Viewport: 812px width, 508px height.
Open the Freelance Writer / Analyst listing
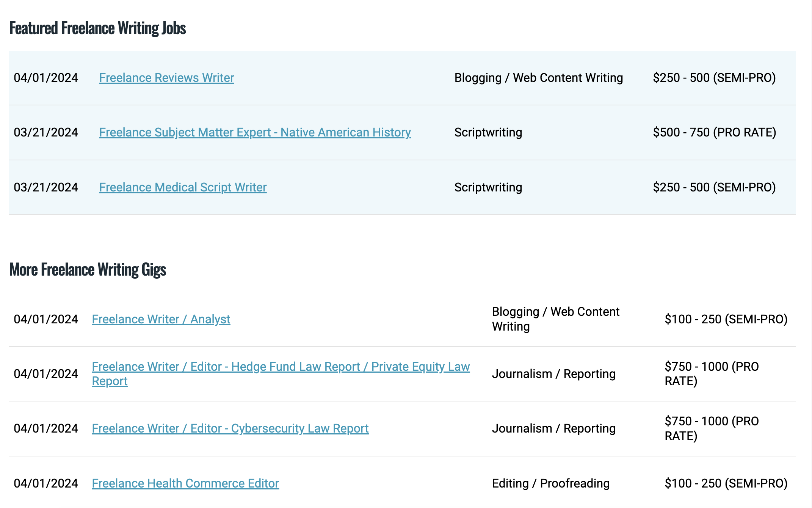click(x=161, y=319)
